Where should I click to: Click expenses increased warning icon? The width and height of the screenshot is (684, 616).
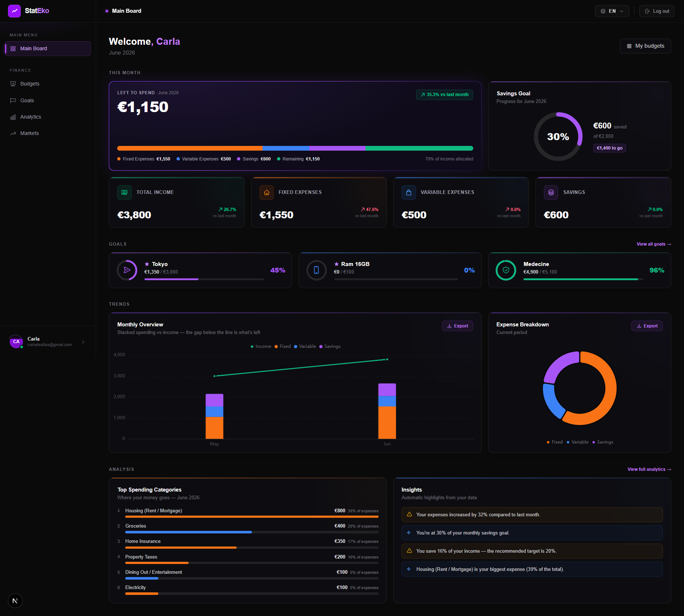click(409, 514)
